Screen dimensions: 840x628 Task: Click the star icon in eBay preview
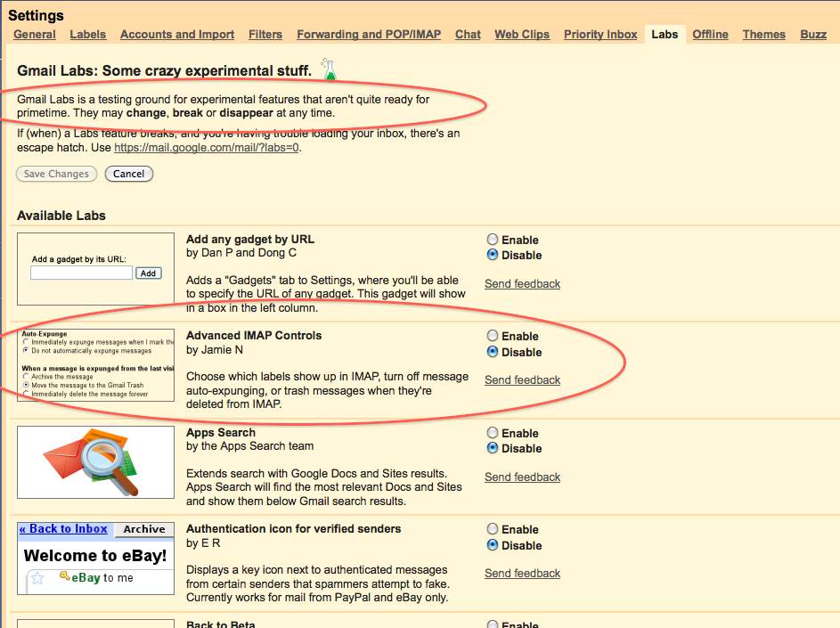[37, 578]
